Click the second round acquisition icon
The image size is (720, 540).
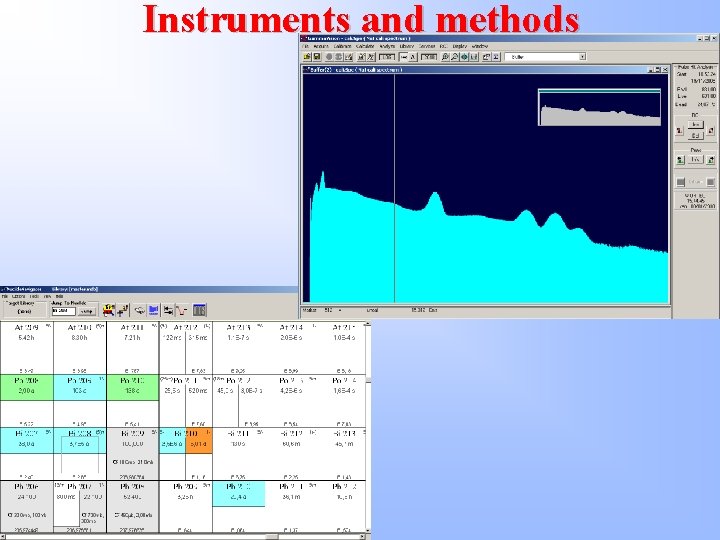tap(339, 57)
